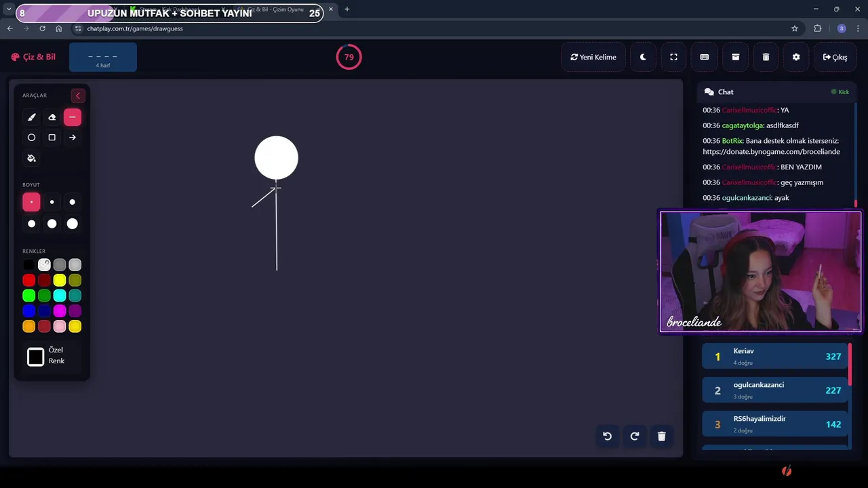Choose the smallest brush size

(31, 202)
